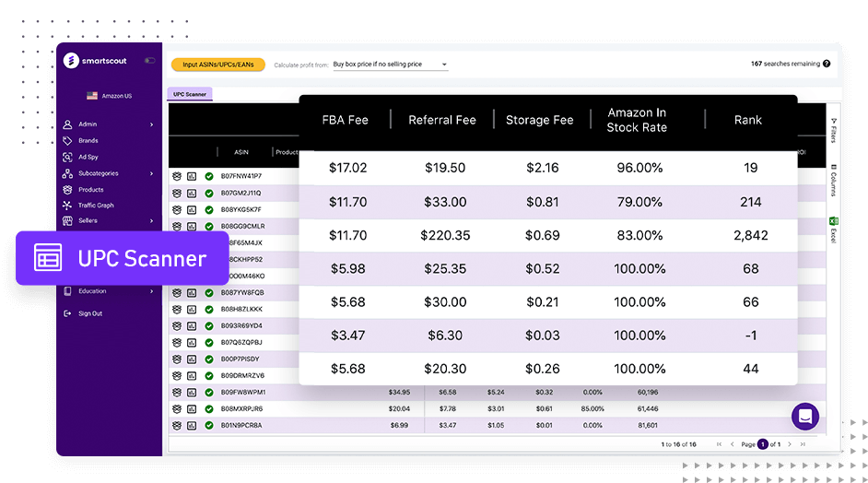Click page number 1 indicator
The height and width of the screenshot is (483, 868).
click(763, 444)
